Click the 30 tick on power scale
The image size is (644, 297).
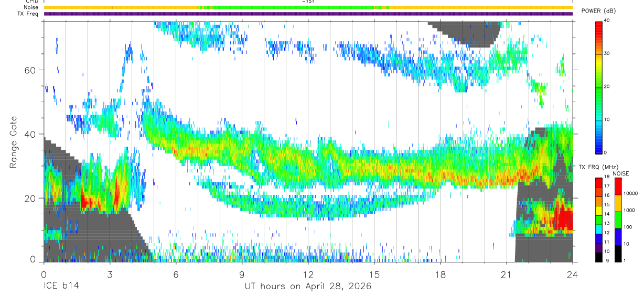pos(607,53)
